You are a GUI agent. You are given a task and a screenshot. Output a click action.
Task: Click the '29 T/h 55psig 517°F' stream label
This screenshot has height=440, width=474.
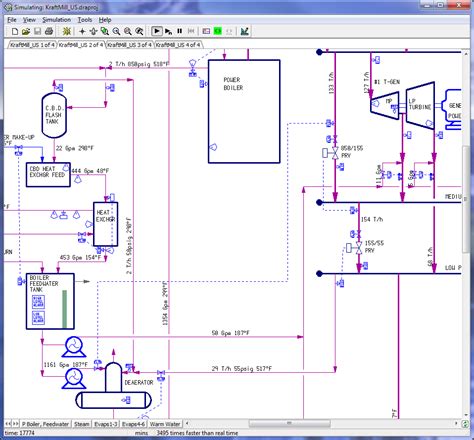[242, 368]
